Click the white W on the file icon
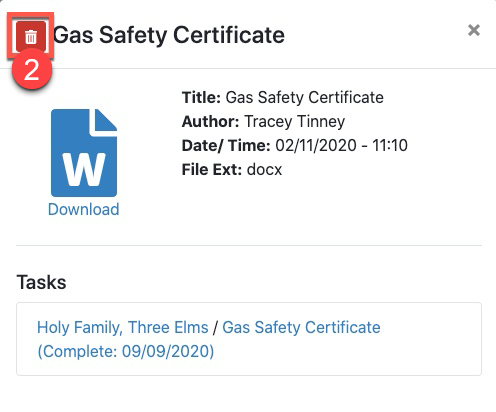 pos(84,170)
